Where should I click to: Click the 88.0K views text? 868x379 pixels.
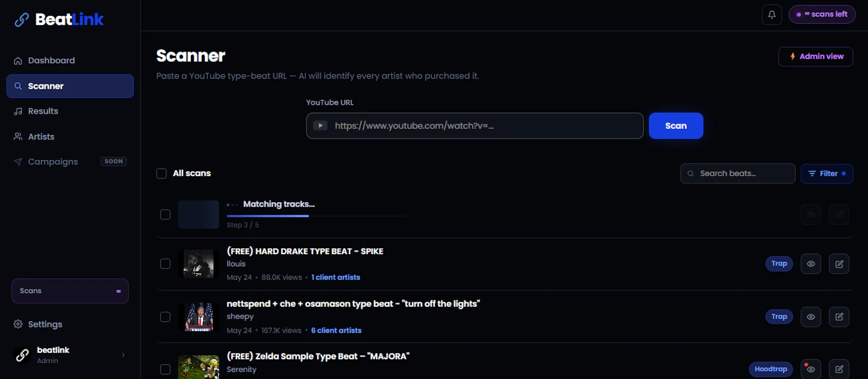tap(282, 278)
